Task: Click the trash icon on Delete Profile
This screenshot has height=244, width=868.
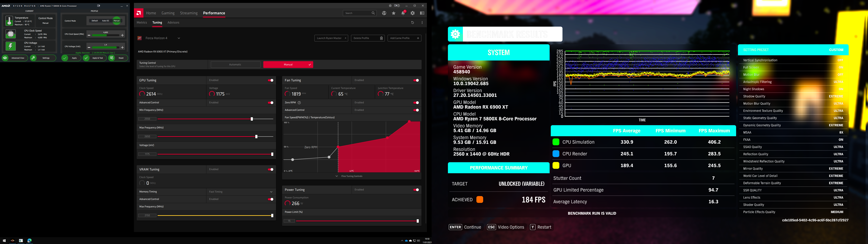Action: pos(381,38)
